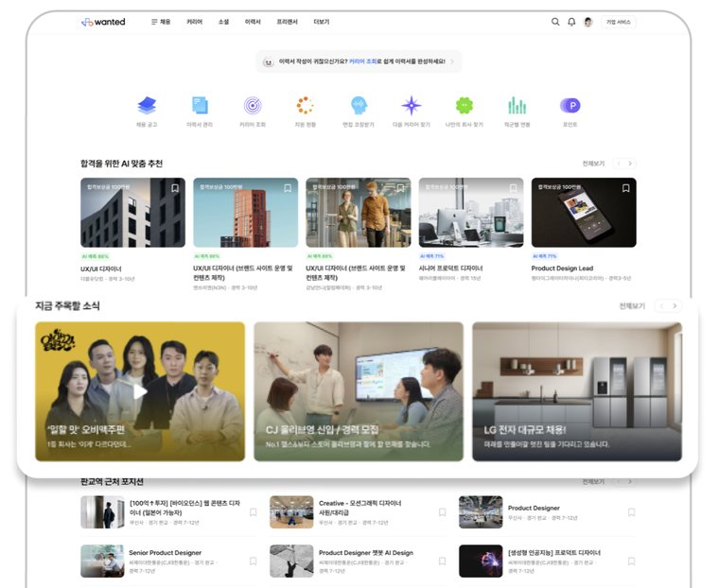Show next 지금 주목할 소식 cards with arrow
The width and height of the screenshot is (719, 588).
click(x=675, y=305)
